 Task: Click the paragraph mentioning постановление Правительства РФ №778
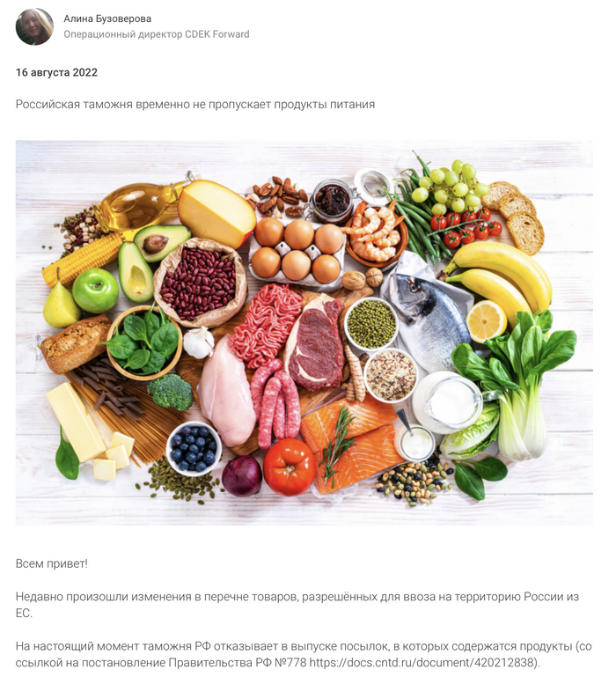point(304,655)
